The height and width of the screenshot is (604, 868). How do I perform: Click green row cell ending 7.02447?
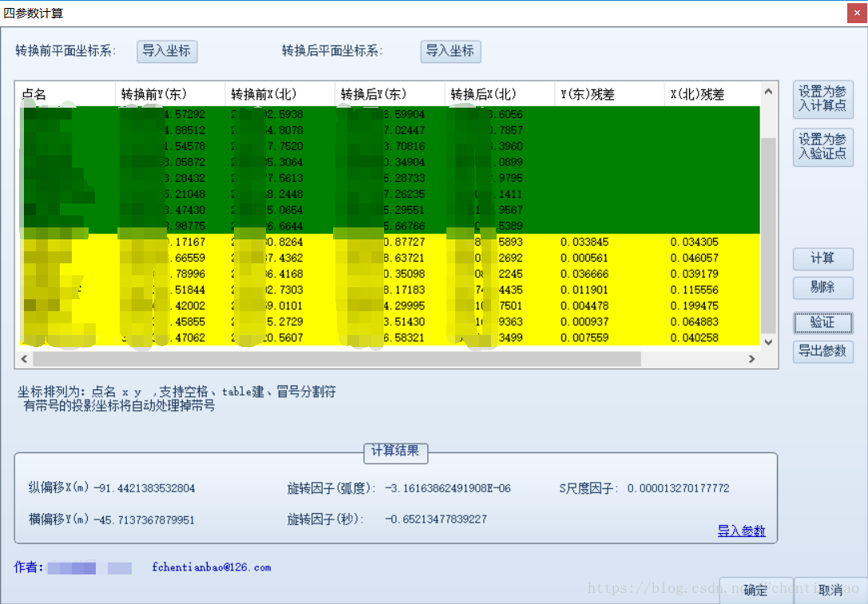click(405, 131)
